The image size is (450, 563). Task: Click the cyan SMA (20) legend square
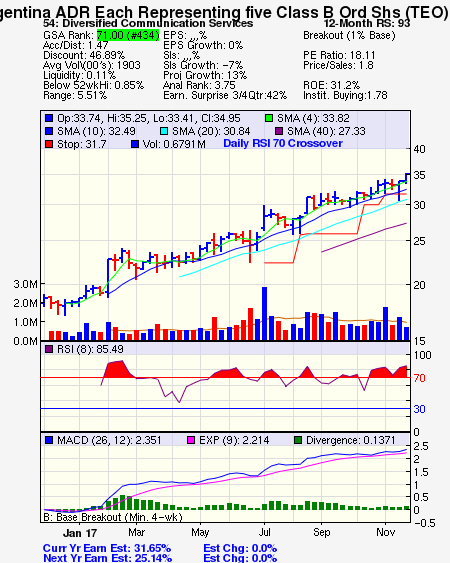(x=163, y=131)
